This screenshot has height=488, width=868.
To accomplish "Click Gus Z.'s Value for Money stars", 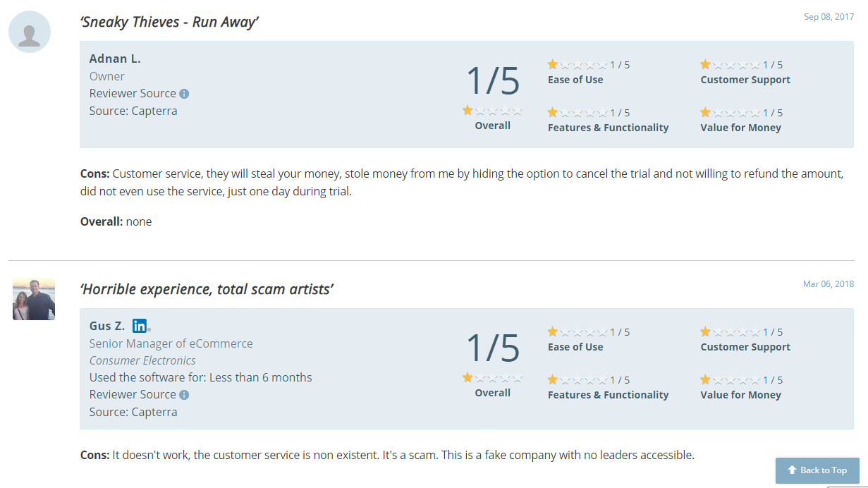I will 731,380.
